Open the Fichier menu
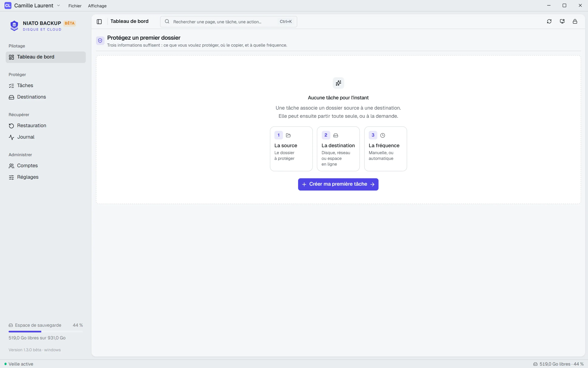Viewport: 588px width, 368px height. coord(75,6)
